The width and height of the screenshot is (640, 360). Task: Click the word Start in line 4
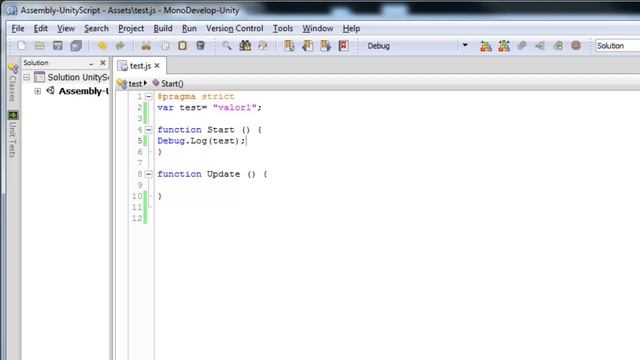(x=220, y=130)
